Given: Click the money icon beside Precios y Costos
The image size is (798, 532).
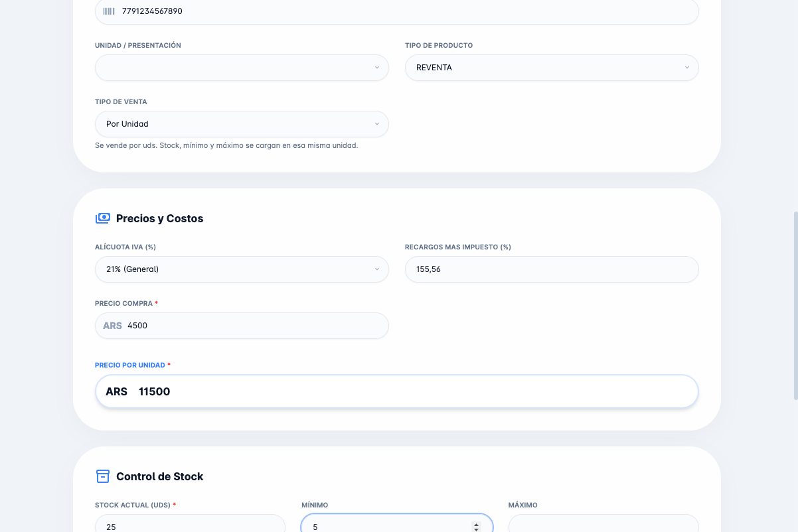Looking at the screenshot, I should (x=103, y=218).
